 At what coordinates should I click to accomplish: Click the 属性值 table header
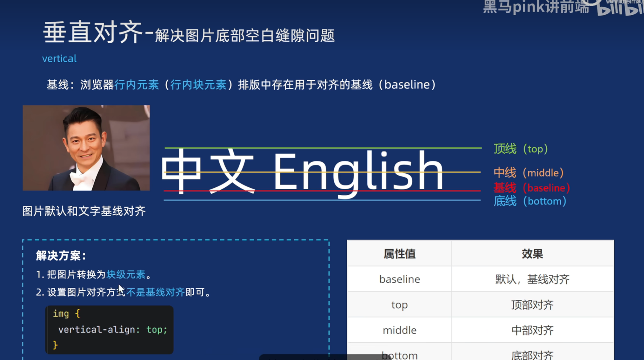tap(399, 254)
